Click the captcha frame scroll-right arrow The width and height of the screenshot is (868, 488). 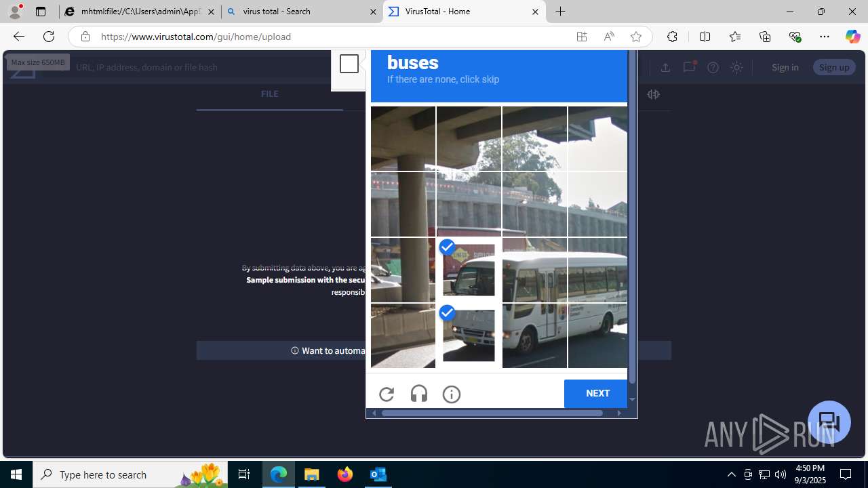(618, 413)
